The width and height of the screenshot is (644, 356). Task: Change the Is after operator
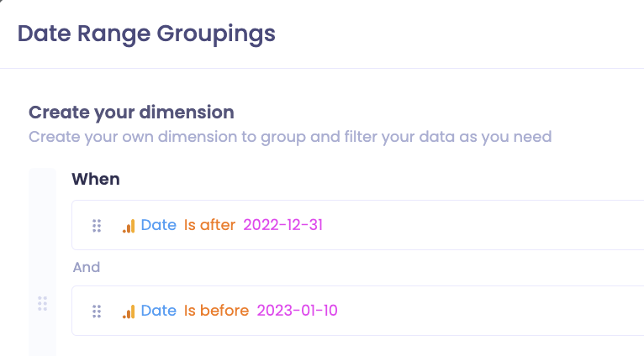(209, 225)
